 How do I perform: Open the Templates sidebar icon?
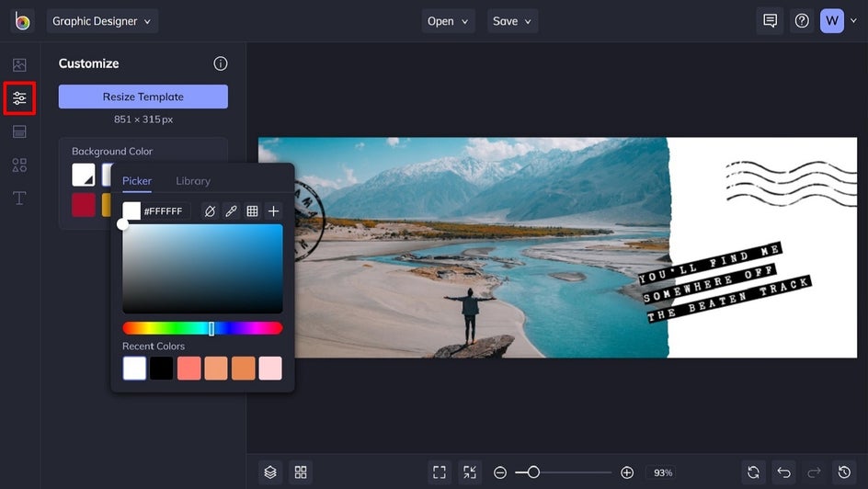[x=19, y=131]
